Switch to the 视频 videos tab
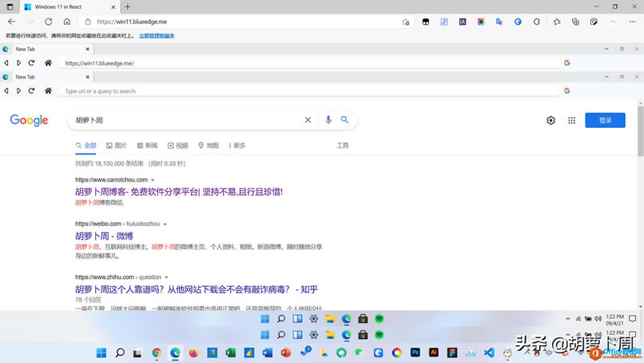 178,146
